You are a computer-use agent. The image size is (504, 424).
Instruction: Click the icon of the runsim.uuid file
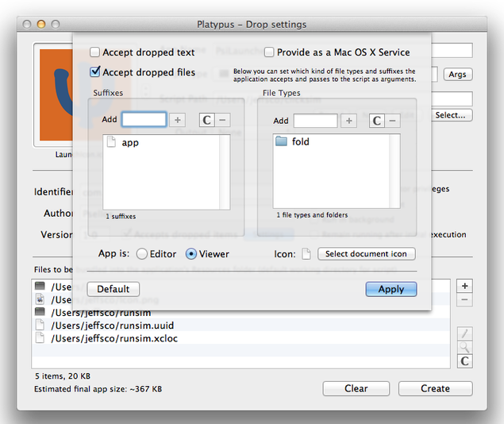40,325
